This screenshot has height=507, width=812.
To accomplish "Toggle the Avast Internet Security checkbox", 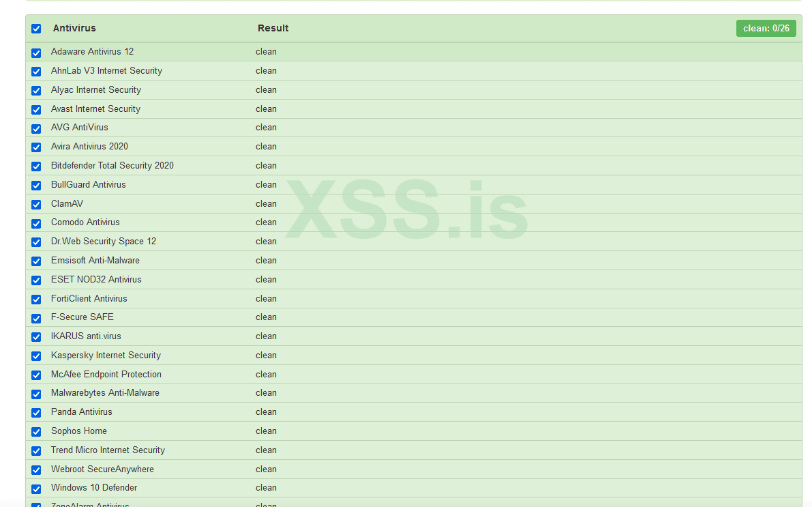I will click(36, 110).
